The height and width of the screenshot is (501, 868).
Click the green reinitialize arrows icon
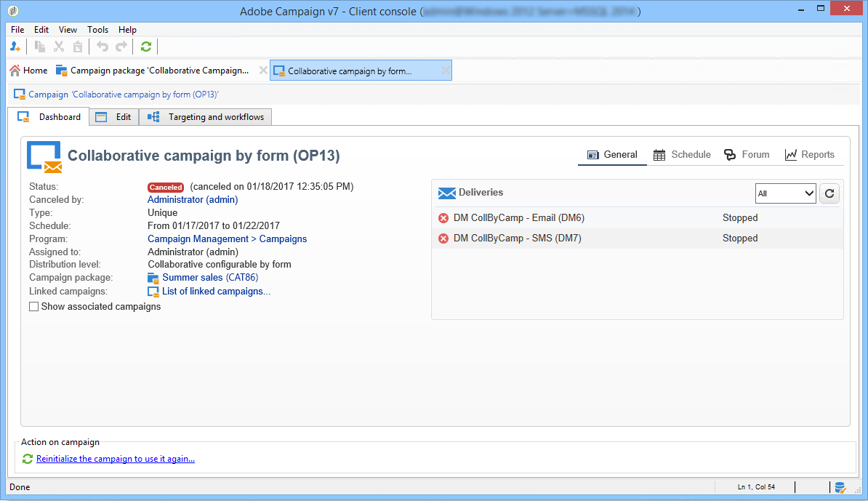click(x=28, y=459)
